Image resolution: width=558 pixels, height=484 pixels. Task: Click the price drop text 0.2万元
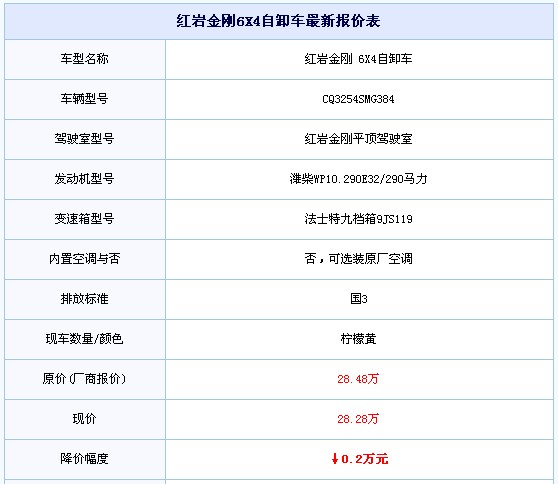365,459
